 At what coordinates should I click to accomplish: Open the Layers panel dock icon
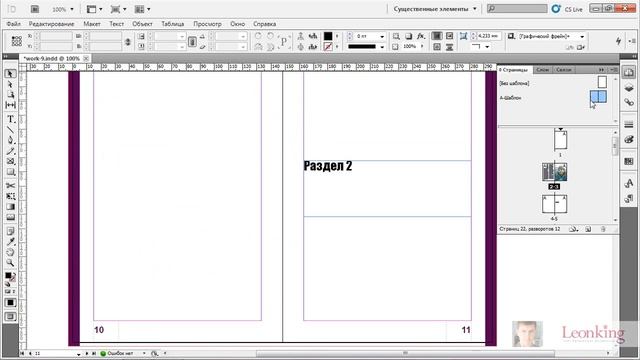click(x=629, y=88)
